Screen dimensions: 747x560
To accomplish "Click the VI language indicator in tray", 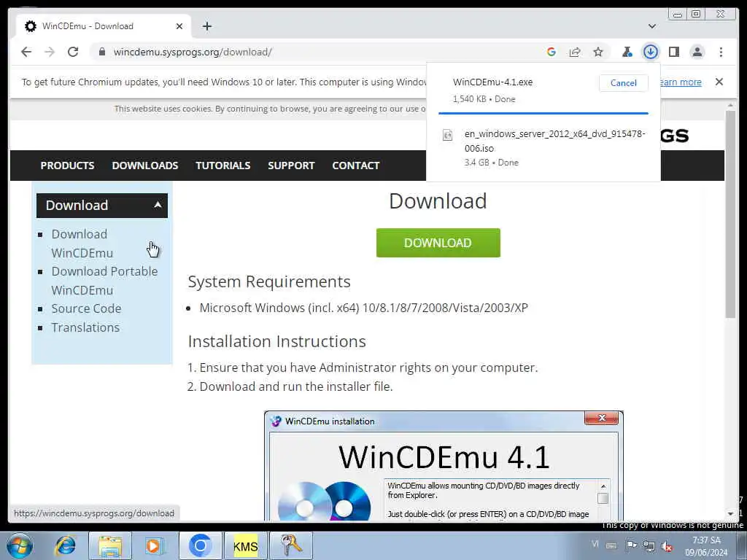I will pos(595,544).
